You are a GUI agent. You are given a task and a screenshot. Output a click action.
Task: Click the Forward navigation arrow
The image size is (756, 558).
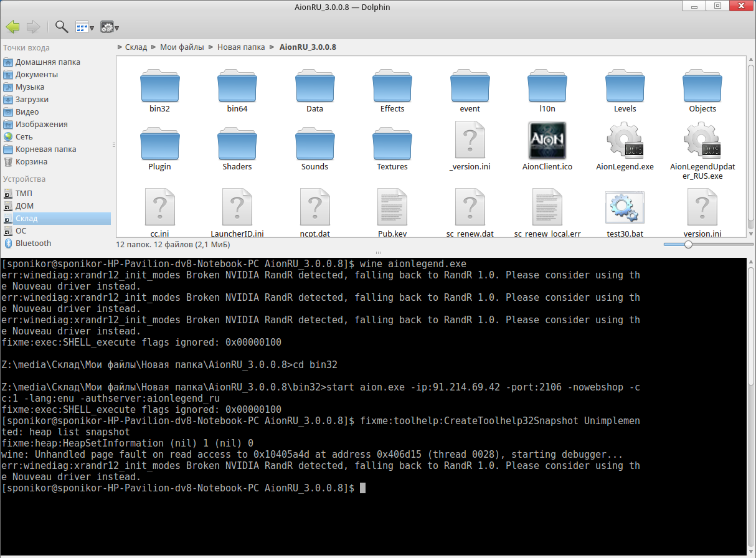point(33,27)
